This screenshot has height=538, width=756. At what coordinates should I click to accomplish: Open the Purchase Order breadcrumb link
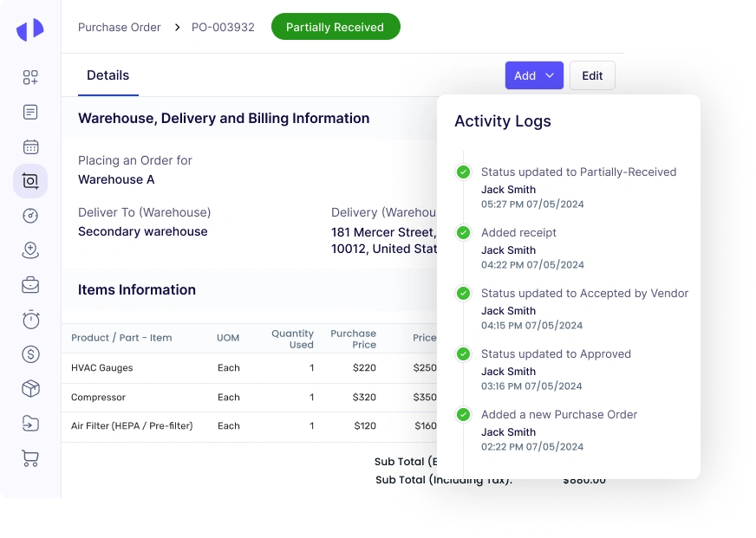(120, 27)
